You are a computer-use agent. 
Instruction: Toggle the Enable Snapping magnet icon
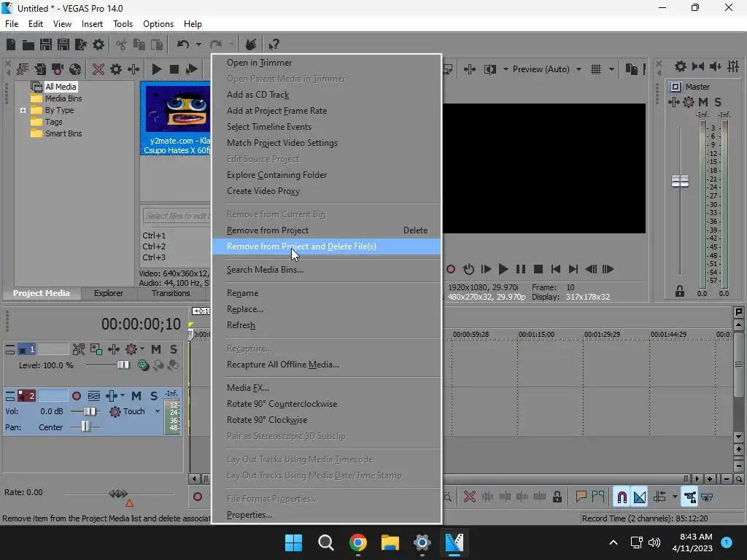click(622, 497)
